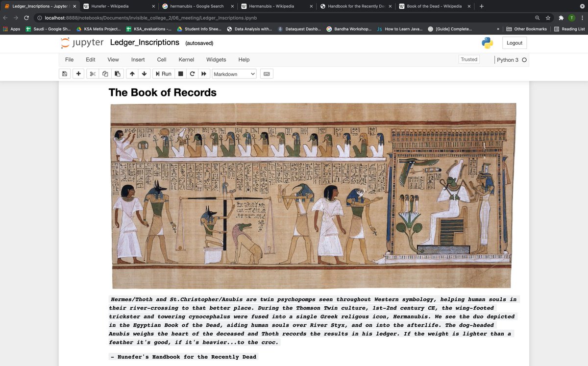Open Dataquest Dashb... bookmark
The height and width of the screenshot is (366, 588).
(299, 29)
